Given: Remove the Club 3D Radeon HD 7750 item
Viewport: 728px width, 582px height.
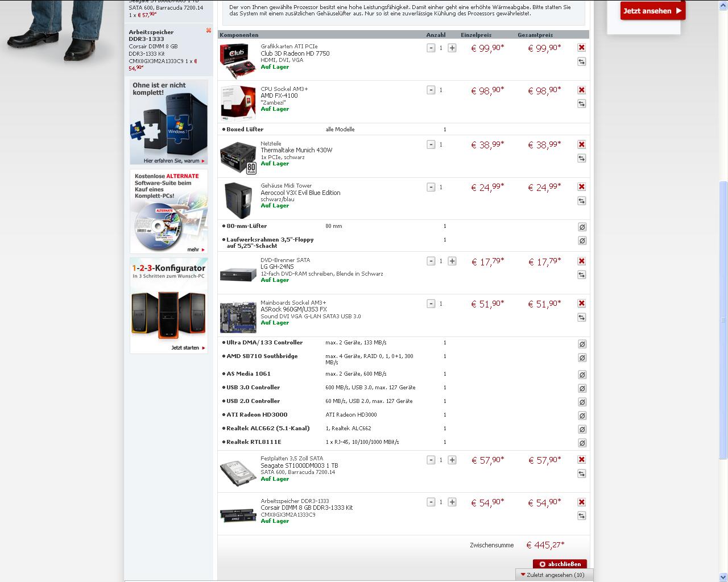Looking at the screenshot, I should pos(581,48).
